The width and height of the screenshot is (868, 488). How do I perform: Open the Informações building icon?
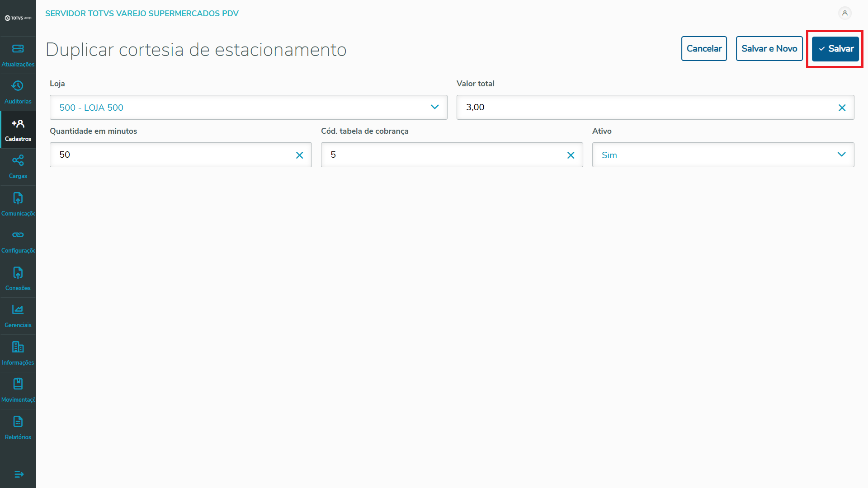click(x=18, y=347)
